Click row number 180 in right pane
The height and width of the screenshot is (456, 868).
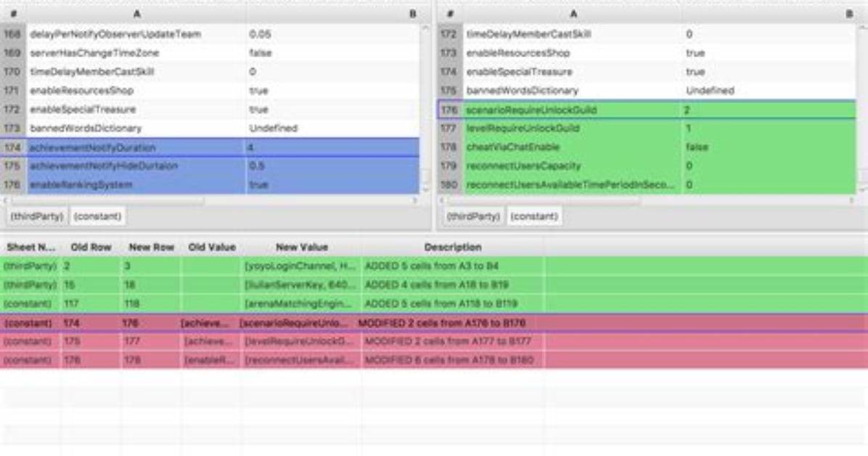(449, 184)
